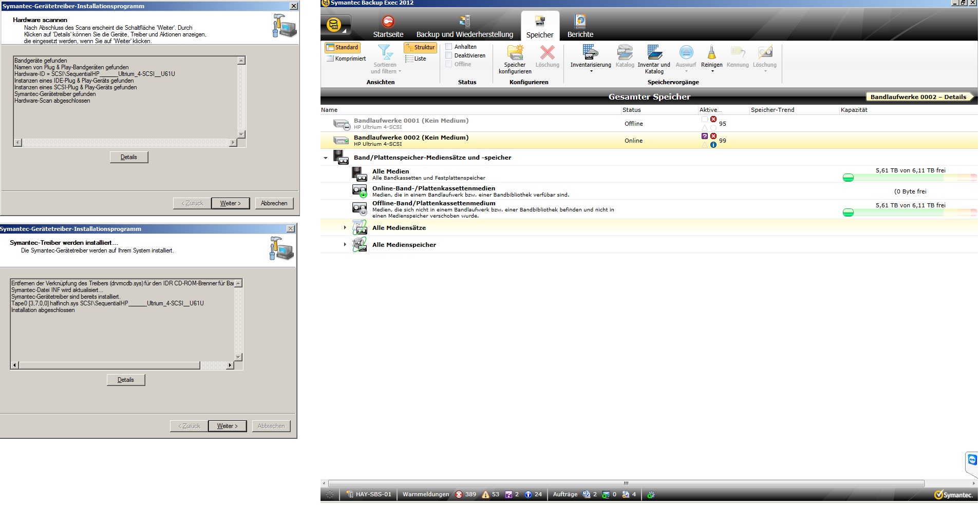Screen dimensions: 980x505
Task: Click the Speicher konfigurieren icon
Action: click(x=515, y=52)
